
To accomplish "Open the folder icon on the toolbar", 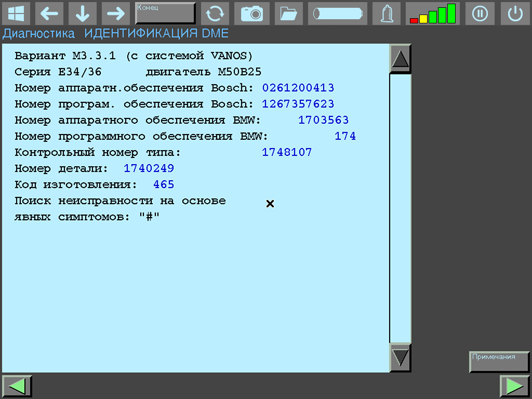I will pyautogui.click(x=288, y=14).
